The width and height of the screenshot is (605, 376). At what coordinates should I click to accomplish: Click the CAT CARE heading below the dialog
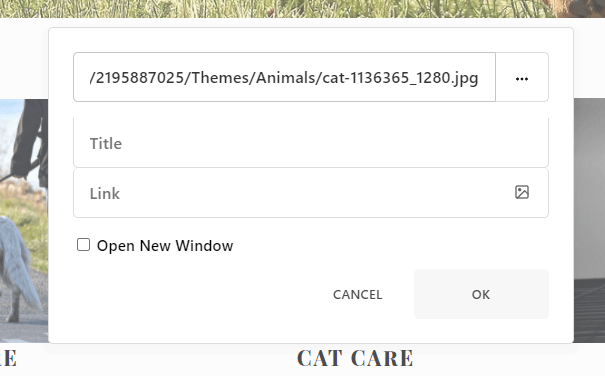point(355,358)
